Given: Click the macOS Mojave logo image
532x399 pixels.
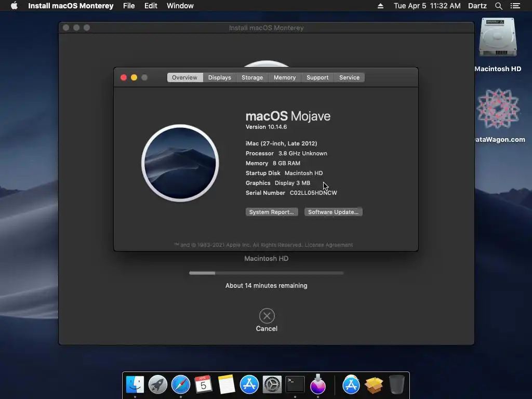Looking at the screenshot, I should [180, 163].
